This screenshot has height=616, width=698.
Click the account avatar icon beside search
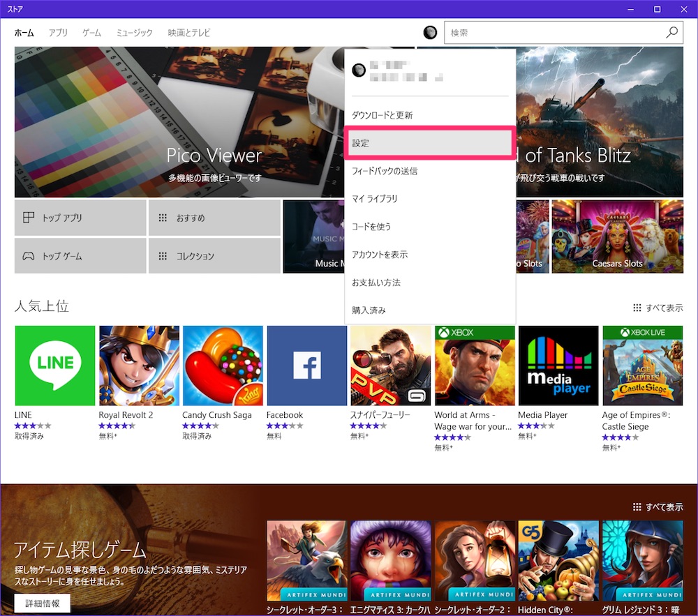[430, 33]
